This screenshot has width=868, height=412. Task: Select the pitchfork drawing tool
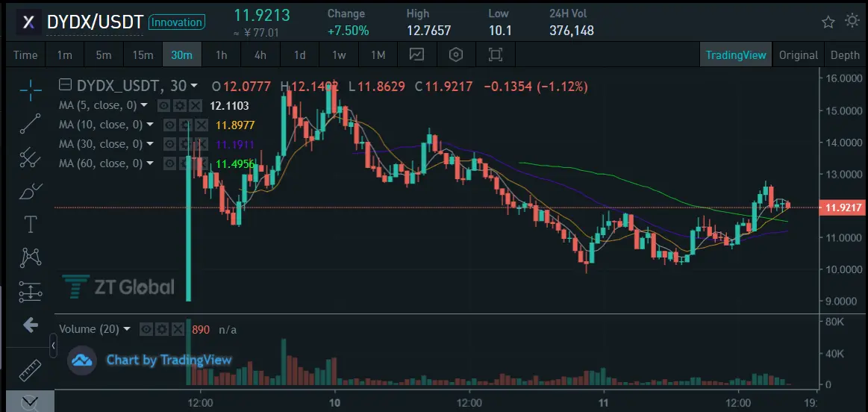pos(31,157)
